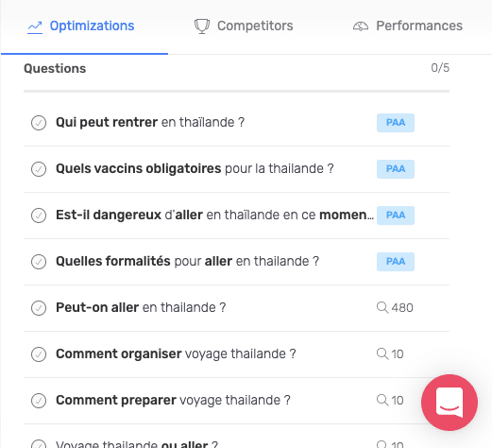Switch to the Performances tab
Image resolution: width=492 pixels, height=448 pixels.
pyautogui.click(x=408, y=26)
